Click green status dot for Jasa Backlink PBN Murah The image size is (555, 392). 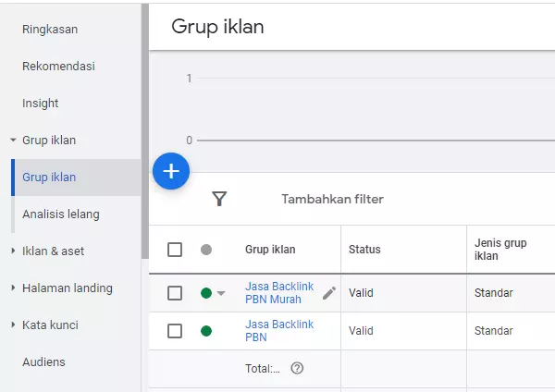click(206, 293)
